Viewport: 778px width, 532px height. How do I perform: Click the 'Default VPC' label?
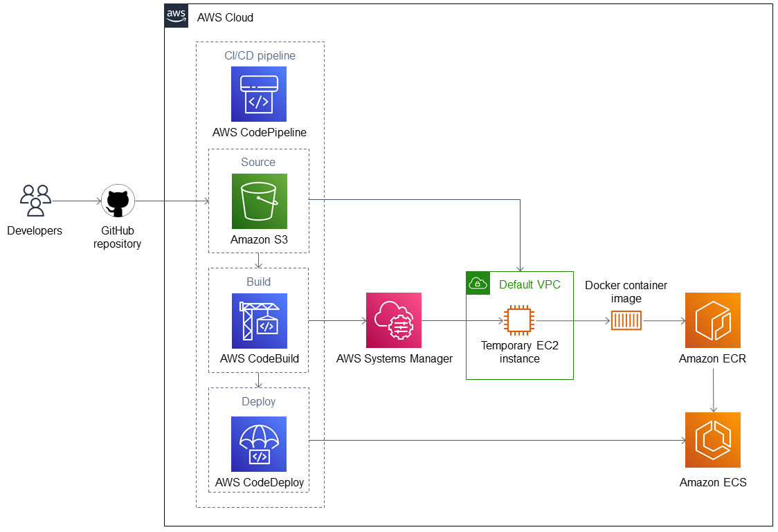pos(530,284)
